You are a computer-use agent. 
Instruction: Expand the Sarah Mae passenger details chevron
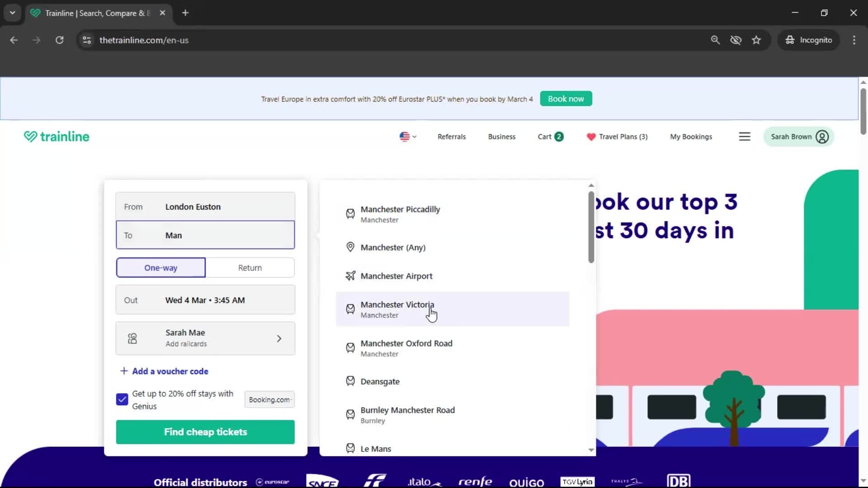[279, 338]
